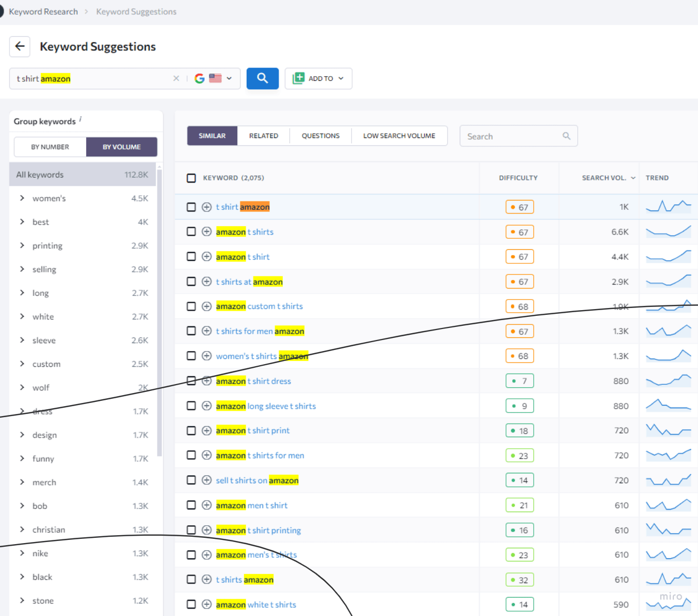This screenshot has height=616, width=698.
Task: Add 'amazon t shirt printing' via plus icon
Action: click(x=207, y=530)
